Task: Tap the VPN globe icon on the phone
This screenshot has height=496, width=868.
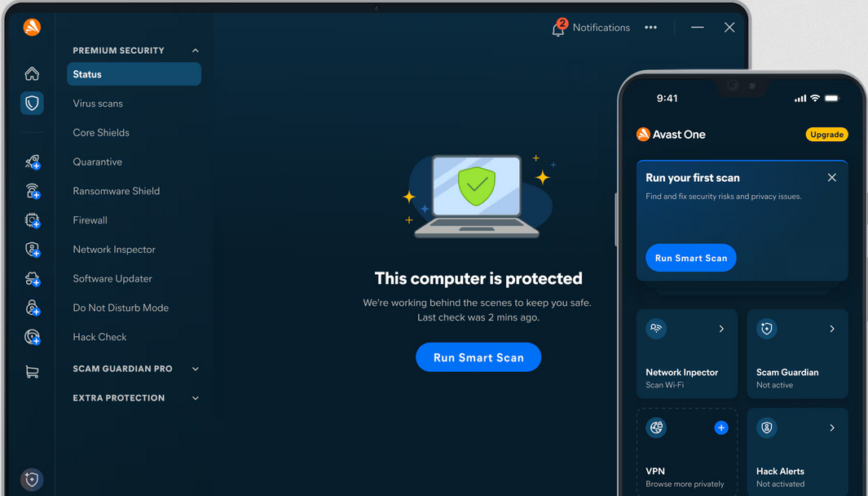Action: [656, 427]
